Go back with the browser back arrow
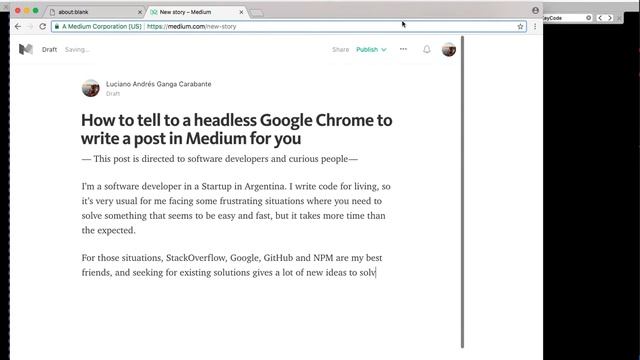The width and height of the screenshot is (640, 360). (18, 27)
